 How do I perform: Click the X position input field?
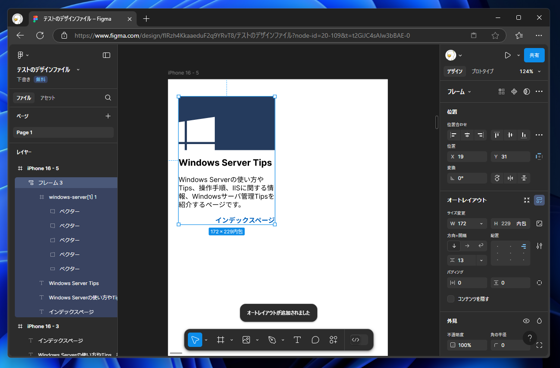[x=467, y=156]
